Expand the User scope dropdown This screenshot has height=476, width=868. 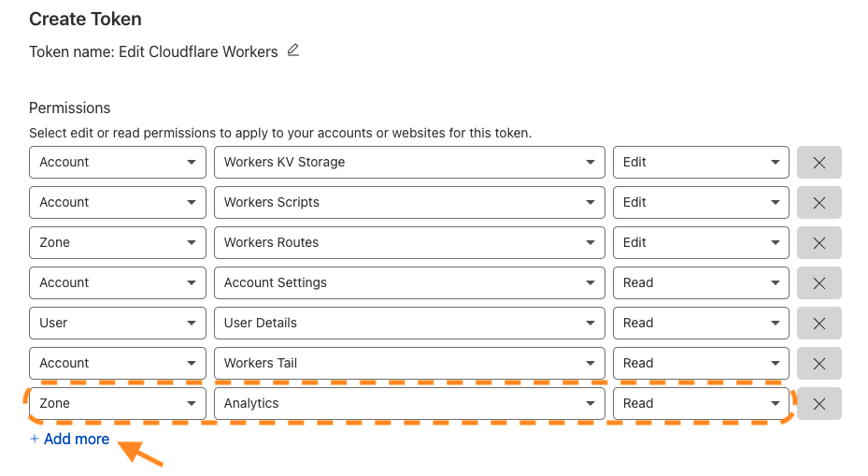[118, 323]
